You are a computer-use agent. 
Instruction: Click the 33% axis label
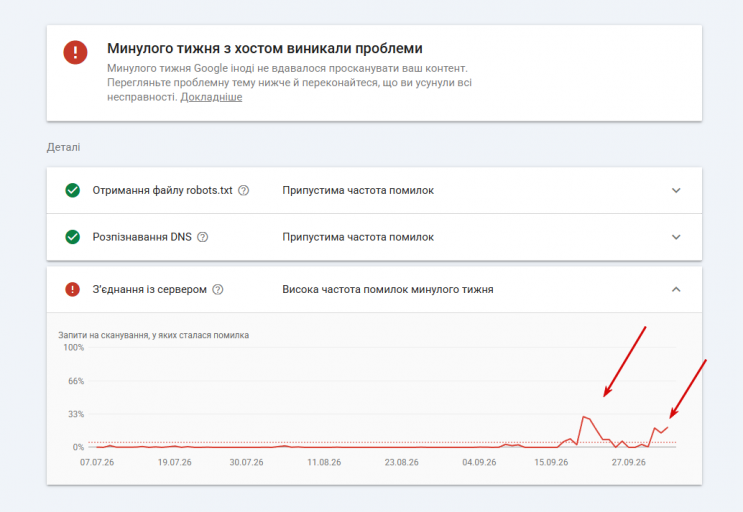[x=76, y=414]
